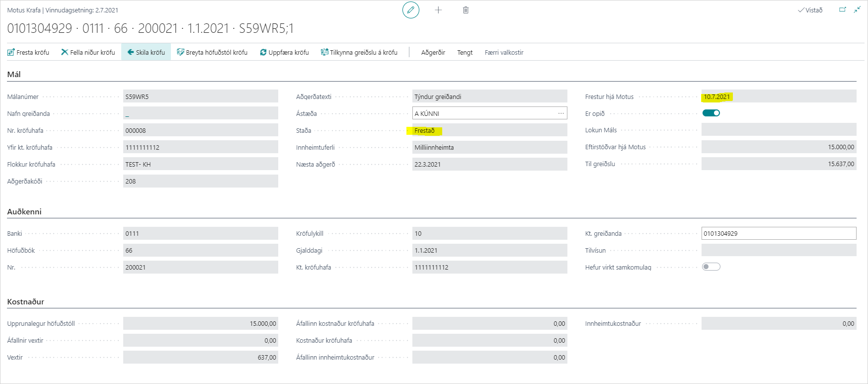Select Fella niður kröfu action
Viewport: 868px width, 384px height.
tap(88, 52)
